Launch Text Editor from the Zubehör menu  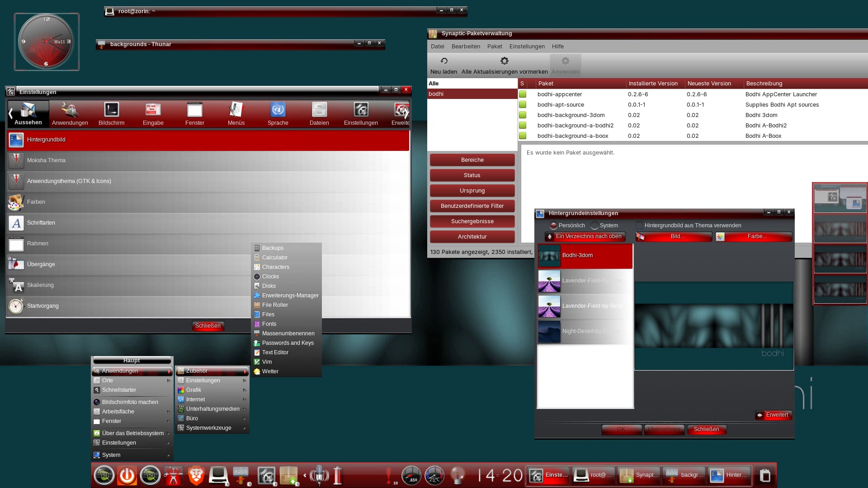(x=275, y=352)
